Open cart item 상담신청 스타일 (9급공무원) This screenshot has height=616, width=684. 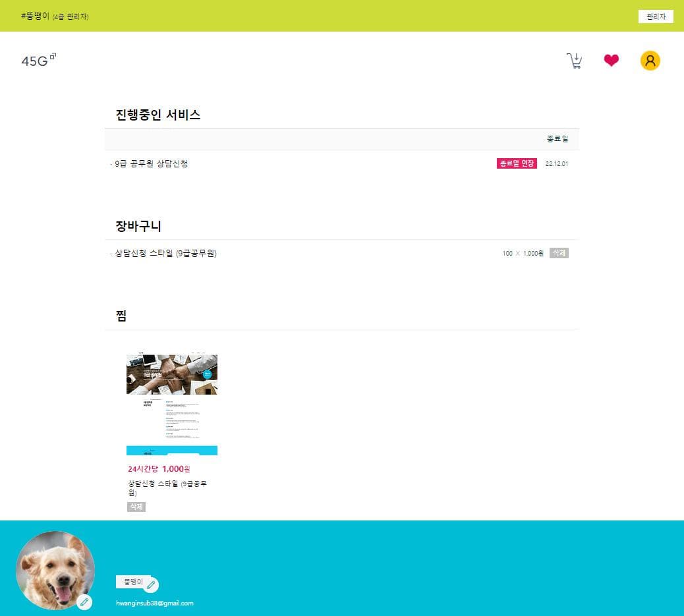click(165, 254)
